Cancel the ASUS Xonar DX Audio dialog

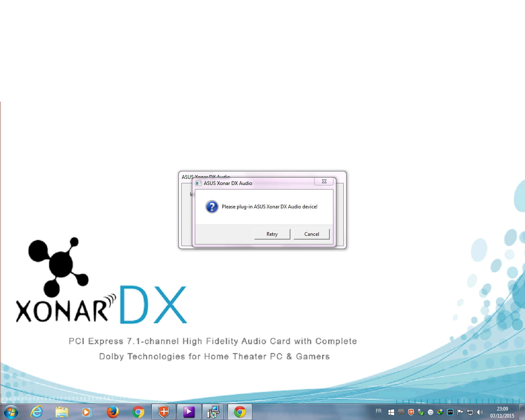[x=312, y=234]
